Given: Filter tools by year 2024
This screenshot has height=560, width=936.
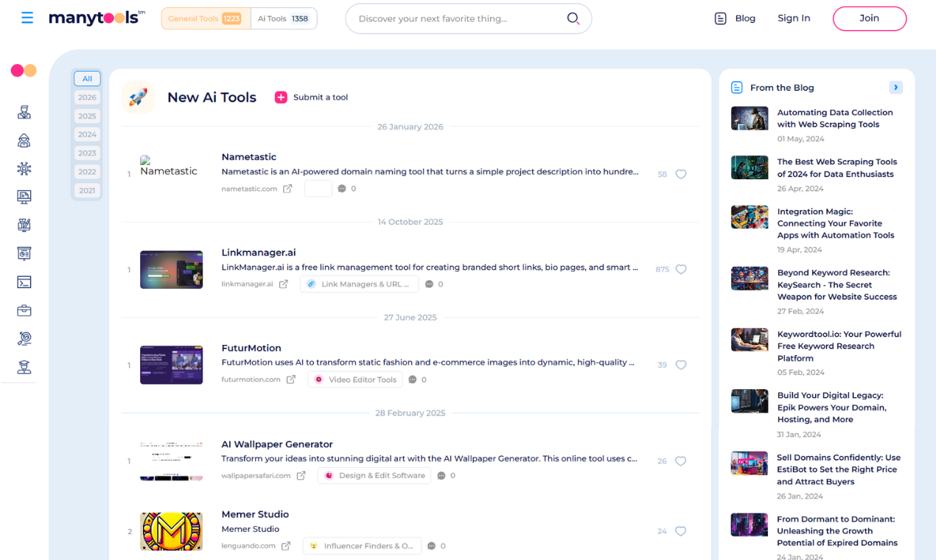Looking at the screenshot, I should [87, 134].
